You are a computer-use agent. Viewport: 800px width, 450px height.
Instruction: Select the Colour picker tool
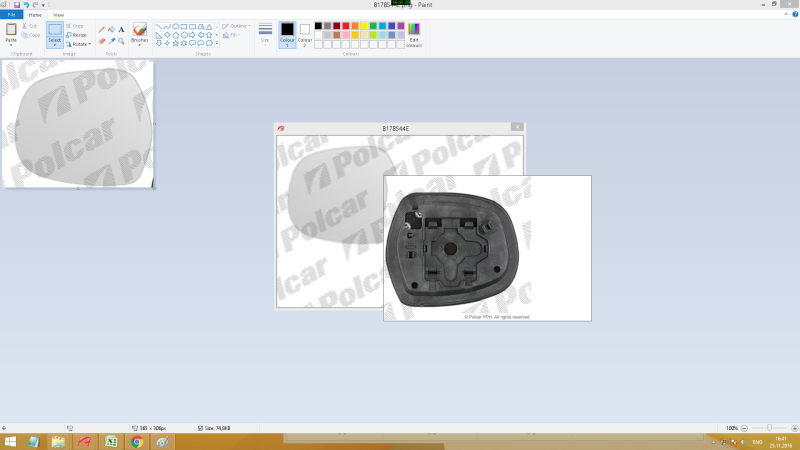click(x=111, y=41)
